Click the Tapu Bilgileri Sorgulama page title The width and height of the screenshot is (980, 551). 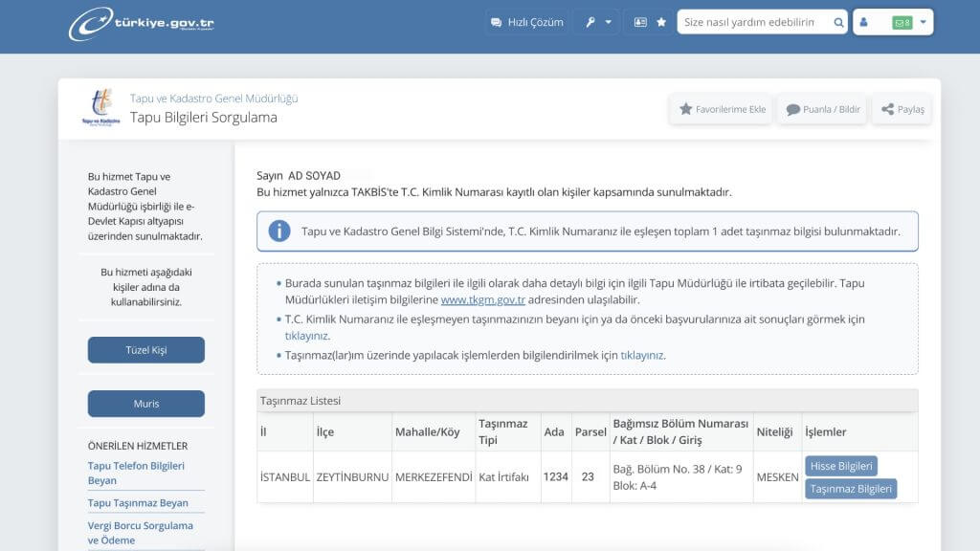[x=204, y=118]
